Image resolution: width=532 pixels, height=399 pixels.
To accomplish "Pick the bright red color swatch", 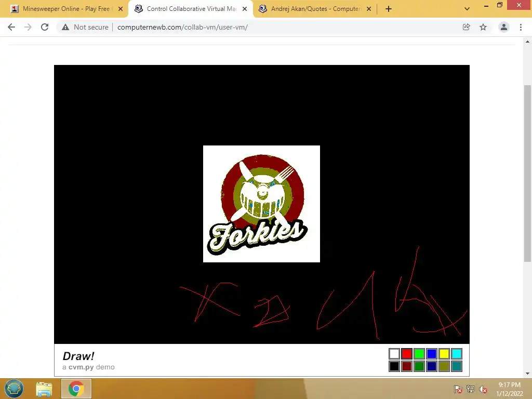I will point(406,354).
